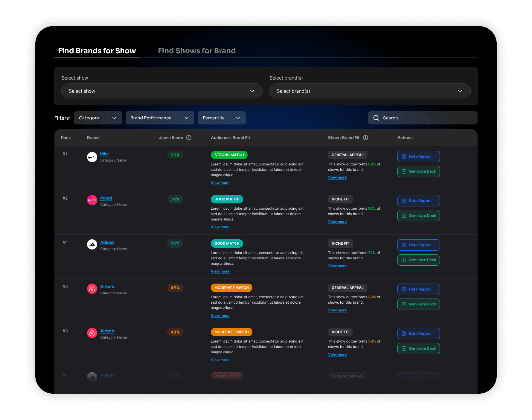View more audience fit for Poppi

point(220,227)
